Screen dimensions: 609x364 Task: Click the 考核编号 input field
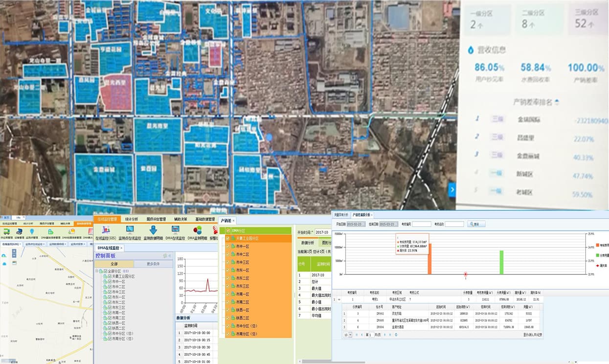click(422, 224)
